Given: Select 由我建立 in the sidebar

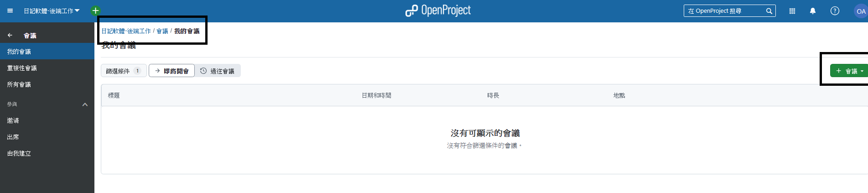Looking at the screenshot, I should (47, 153).
